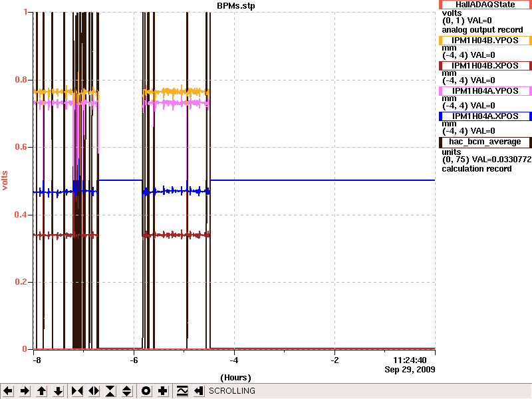
Task: Expand the vertical axis with outward-pointing vertical triangles
Action: (x=127, y=391)
